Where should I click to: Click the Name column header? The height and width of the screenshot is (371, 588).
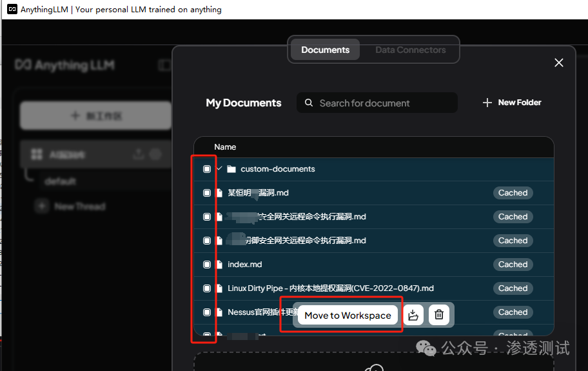pos(225,147)
